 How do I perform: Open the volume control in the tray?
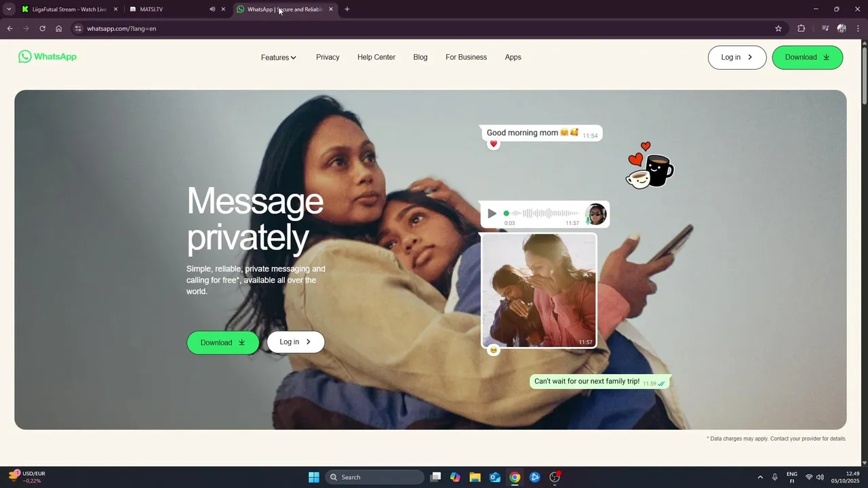tap(821, 477)
